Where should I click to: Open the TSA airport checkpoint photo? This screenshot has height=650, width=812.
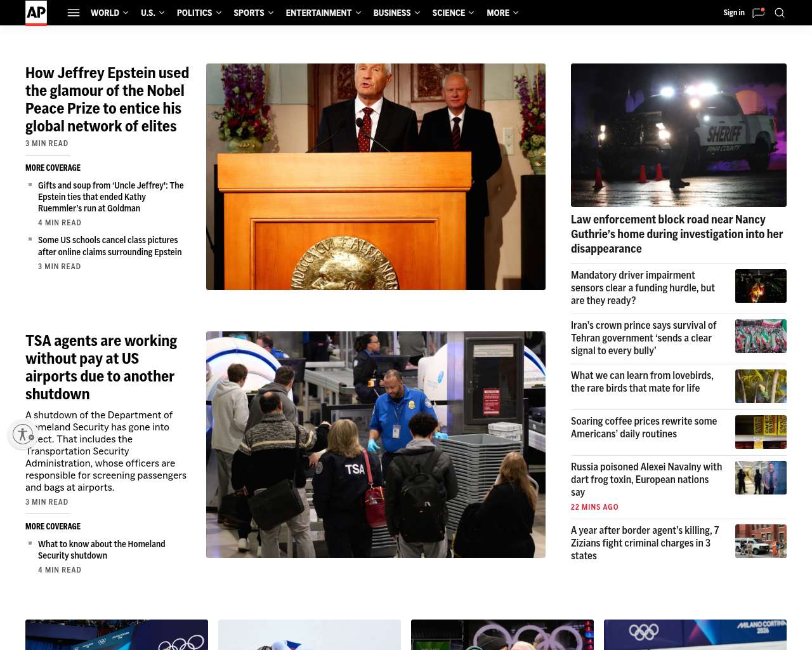pyautogui.click(x=376, y=444)
